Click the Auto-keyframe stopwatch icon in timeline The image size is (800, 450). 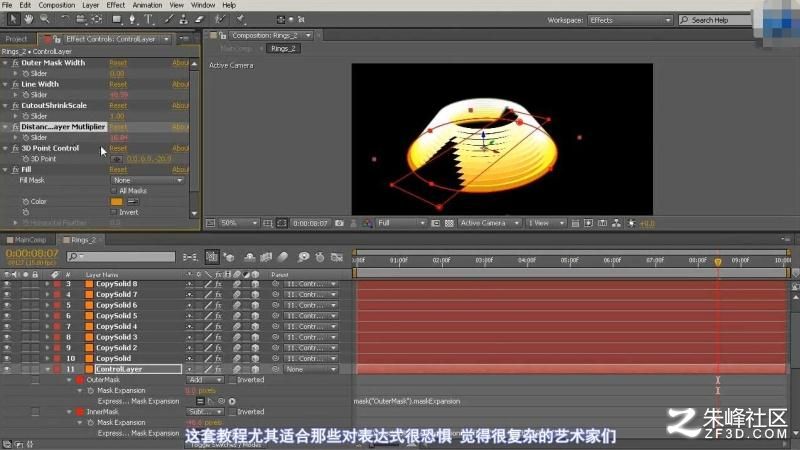point(320,257)
